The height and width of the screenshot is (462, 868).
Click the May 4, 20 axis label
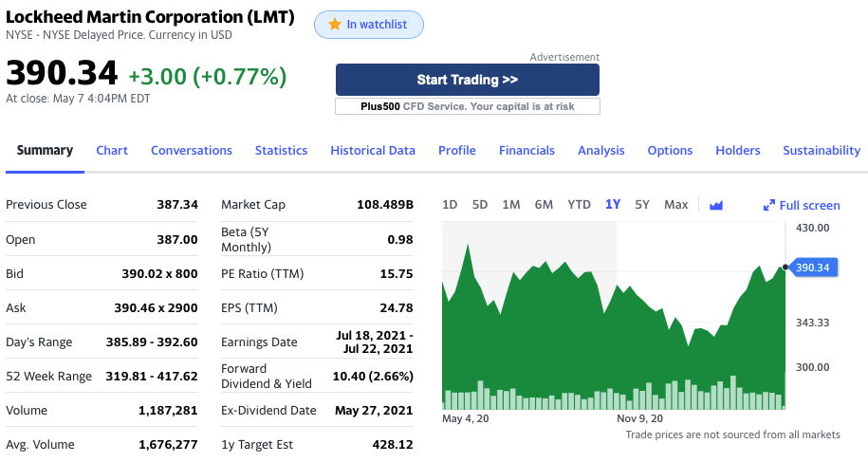pos(466,419)
